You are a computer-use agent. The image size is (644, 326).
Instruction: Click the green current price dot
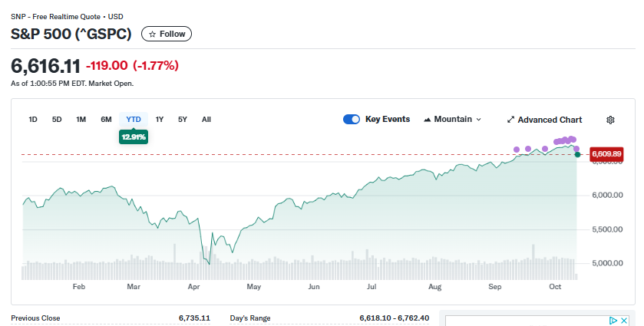point(577,155)
